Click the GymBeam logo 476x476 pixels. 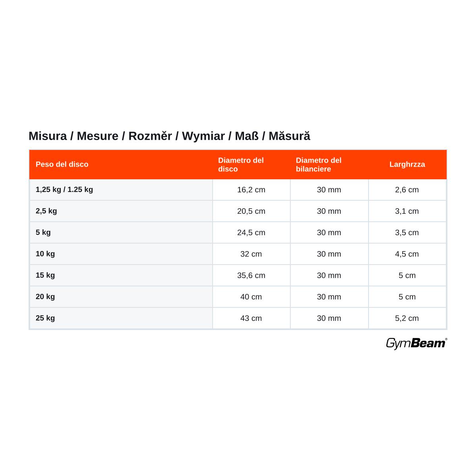(416, 344)
